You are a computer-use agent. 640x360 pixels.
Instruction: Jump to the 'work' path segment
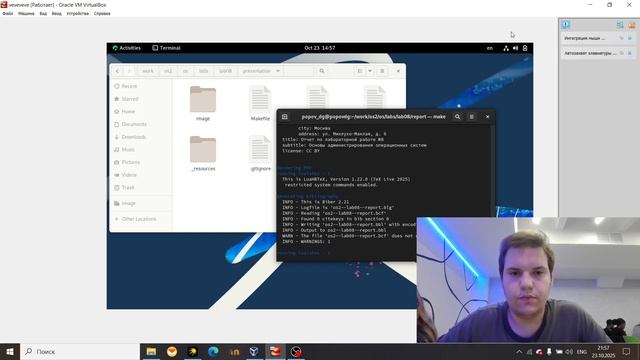click(x=148, y=71)
